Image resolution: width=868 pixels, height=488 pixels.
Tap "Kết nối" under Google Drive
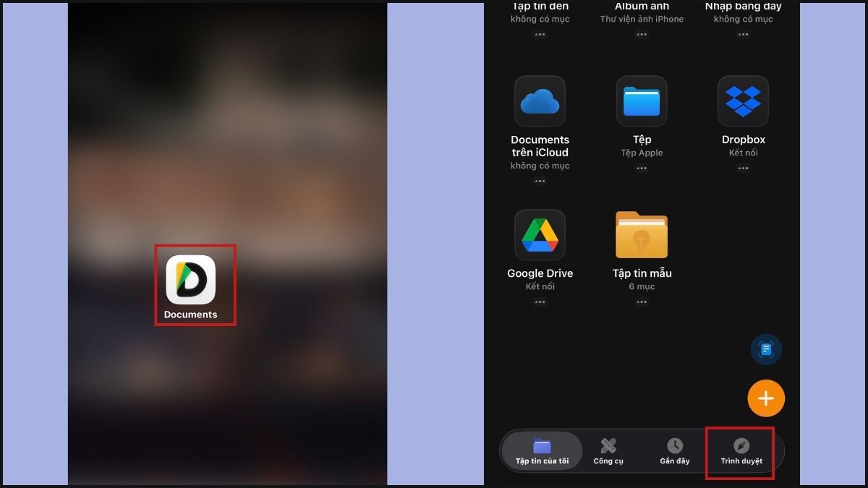(x=540, y=287)
